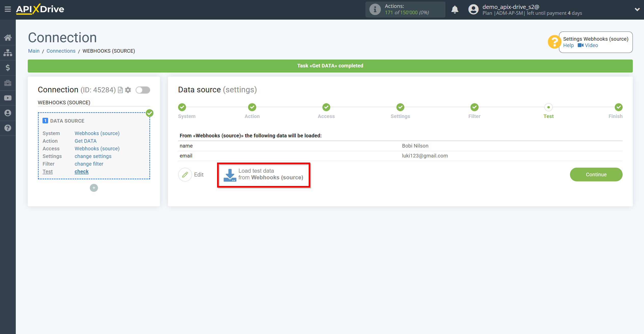Click the yellow help question mark
Image resolution: width=644 pixels, height=334 pixels.
coord(554,42)
